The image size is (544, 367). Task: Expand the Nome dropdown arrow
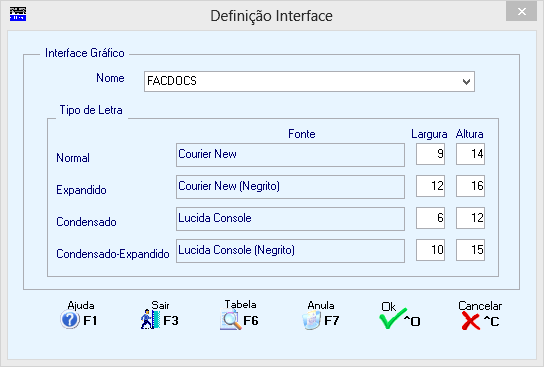(466, 82)
